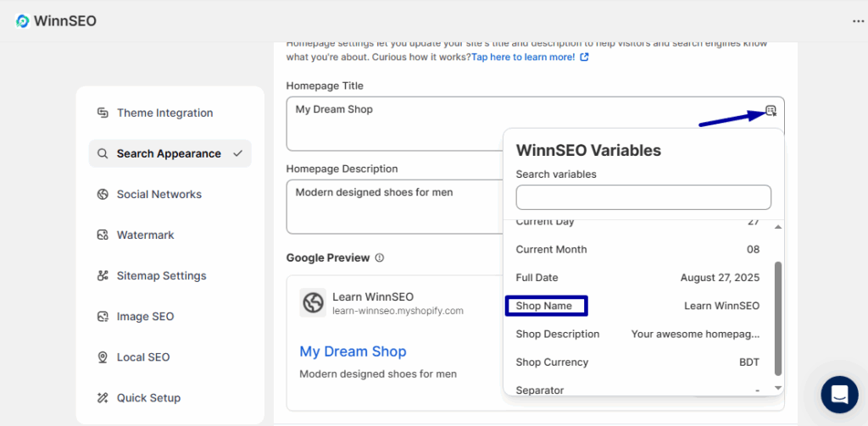The image size is (868, 426).
Task: Click the Local SEO pin icon
Action: 103,357
